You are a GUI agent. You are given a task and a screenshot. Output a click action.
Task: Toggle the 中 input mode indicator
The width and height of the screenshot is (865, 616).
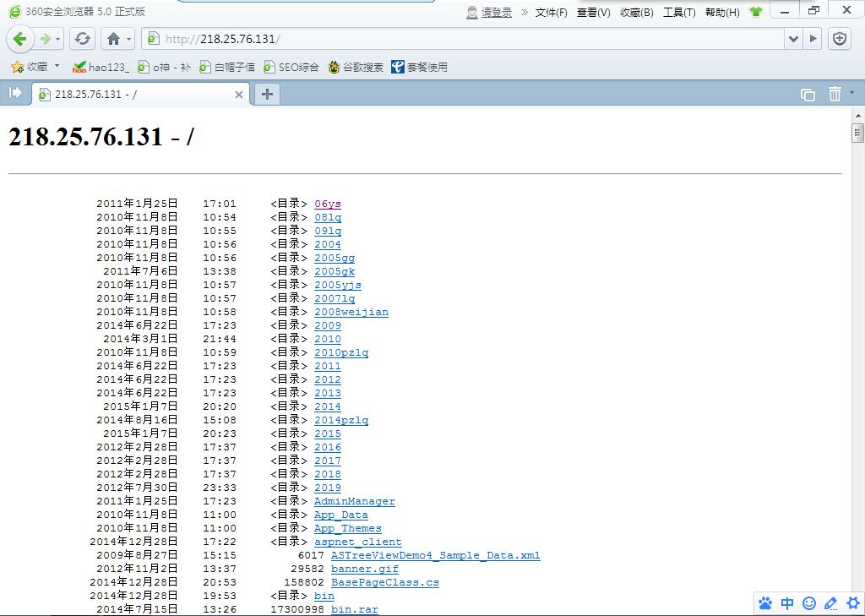pyautogui.click(x=787, y=603)
